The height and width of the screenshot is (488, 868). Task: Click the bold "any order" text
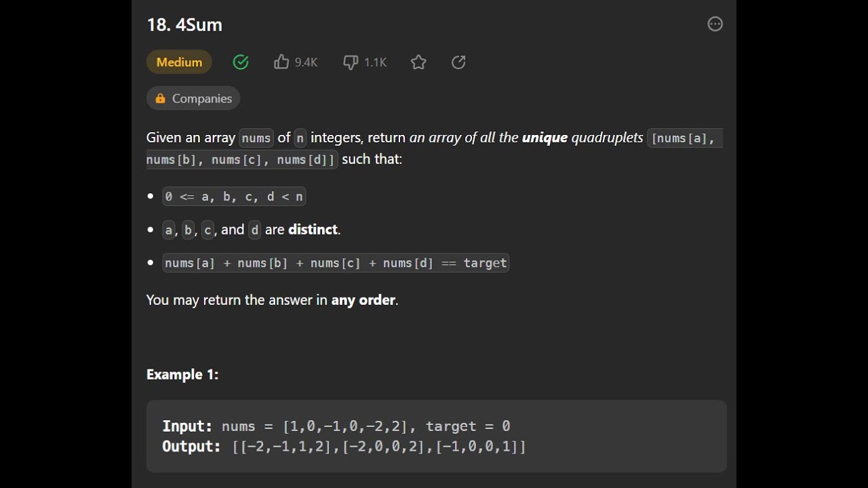click(x=363, y=300)
